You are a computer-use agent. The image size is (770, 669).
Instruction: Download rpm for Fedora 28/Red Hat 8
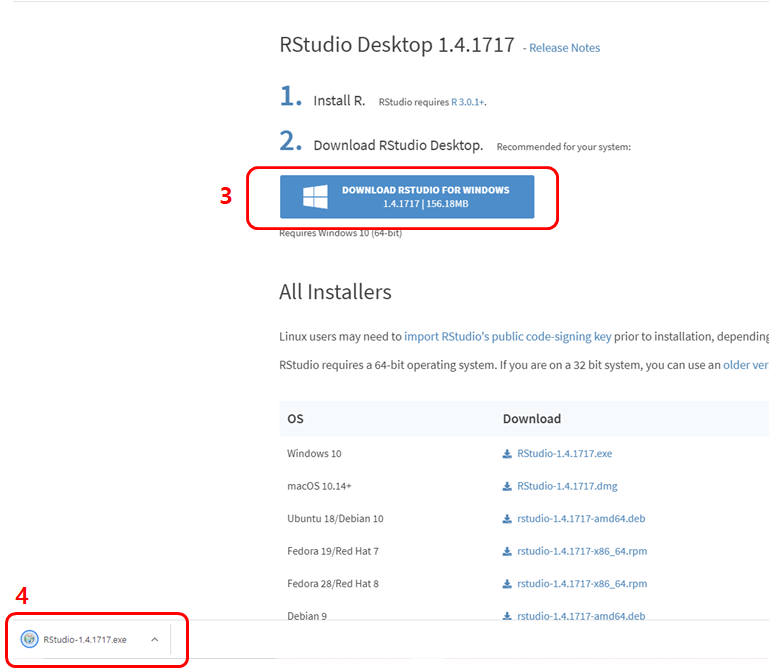(582, 584)
